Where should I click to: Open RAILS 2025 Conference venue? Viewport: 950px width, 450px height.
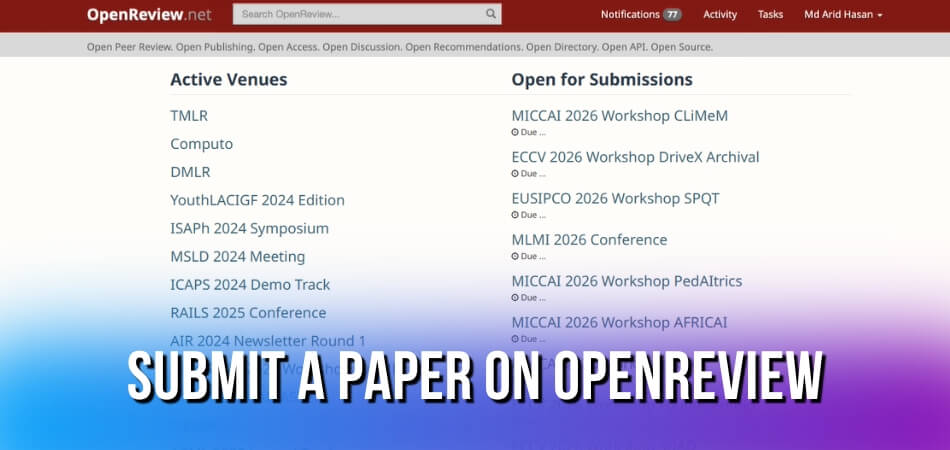tap(248, 313)
